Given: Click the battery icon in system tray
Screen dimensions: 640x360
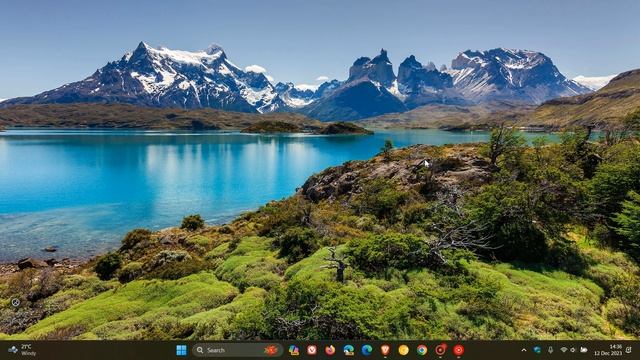Looking at the screenshot, I should tap(584, 350).
